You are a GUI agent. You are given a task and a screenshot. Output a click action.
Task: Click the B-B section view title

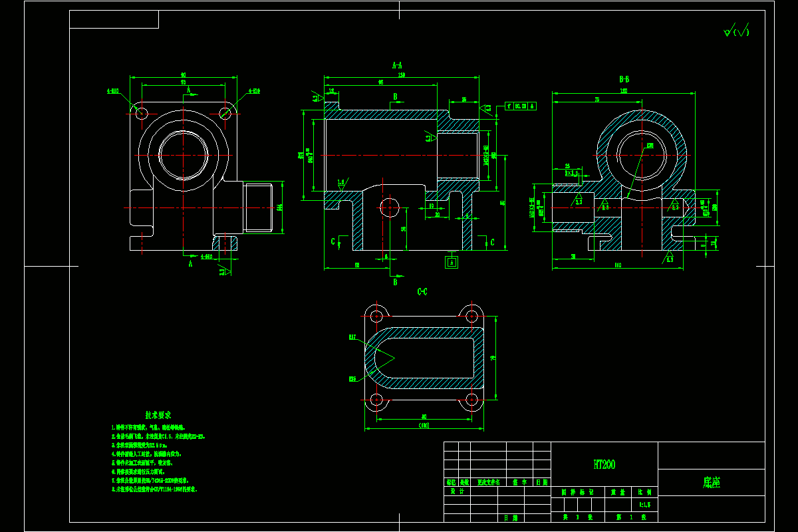tap(624, 78)
